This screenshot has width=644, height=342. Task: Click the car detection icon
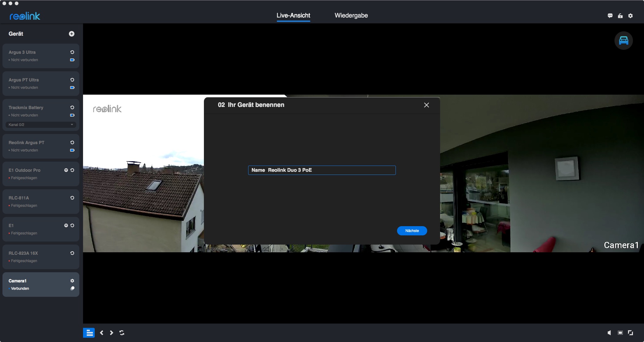click(623, 41)
